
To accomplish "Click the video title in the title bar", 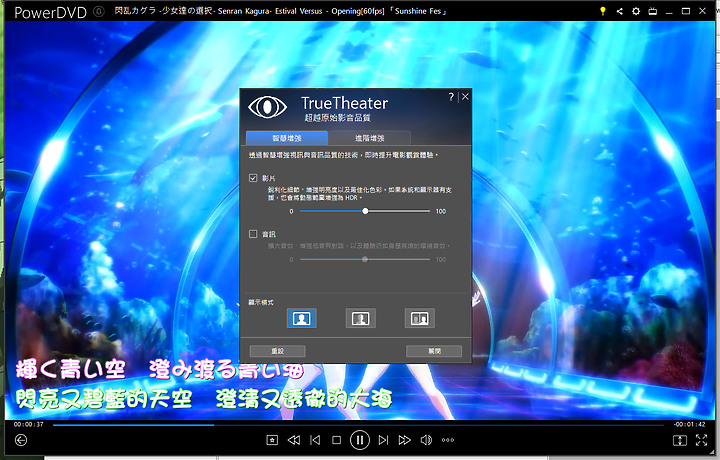I will [x=281, y=11].
